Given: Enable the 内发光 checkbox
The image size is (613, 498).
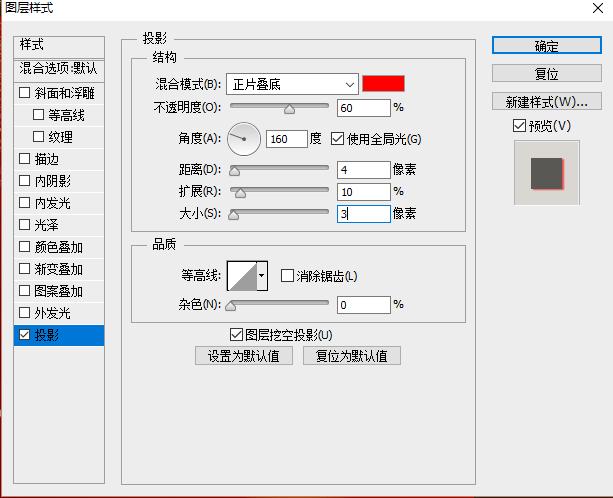Looking at the screenshot, I should coord(25,202).
